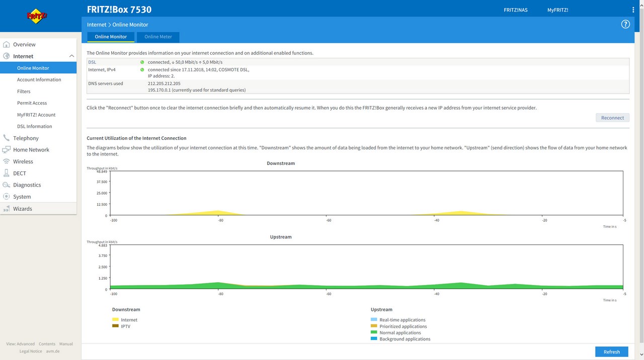The width and height of the screenshot is (644, 360).
Task: Click the DECT phone icon
Action: (x=7, y=173)
